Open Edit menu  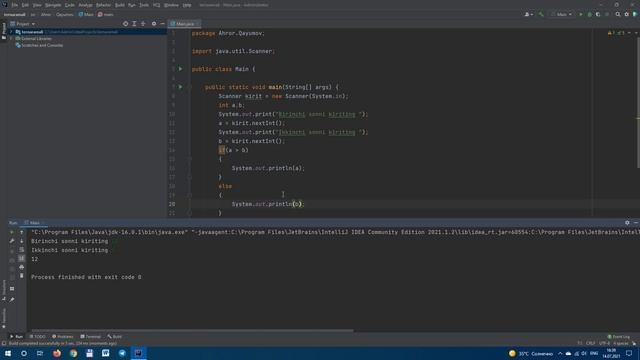click(x=25, y=5)
